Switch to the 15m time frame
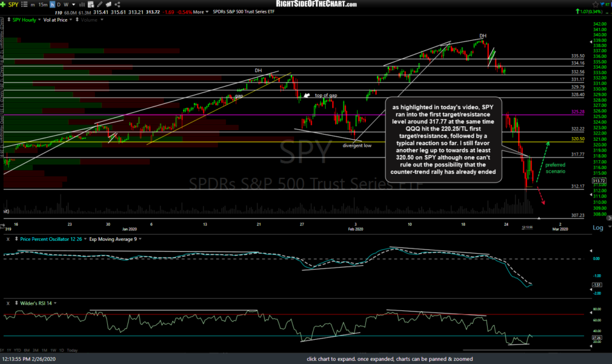 [x=43, y=4]
